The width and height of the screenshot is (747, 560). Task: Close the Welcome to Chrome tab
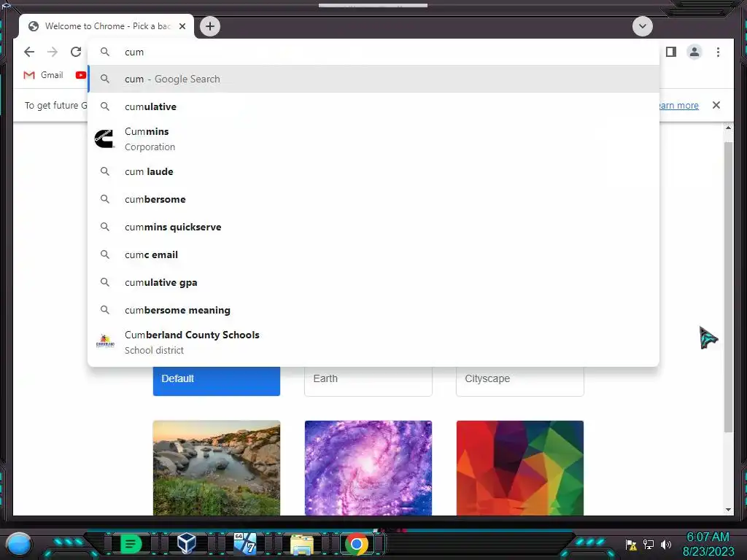(182, 26)
